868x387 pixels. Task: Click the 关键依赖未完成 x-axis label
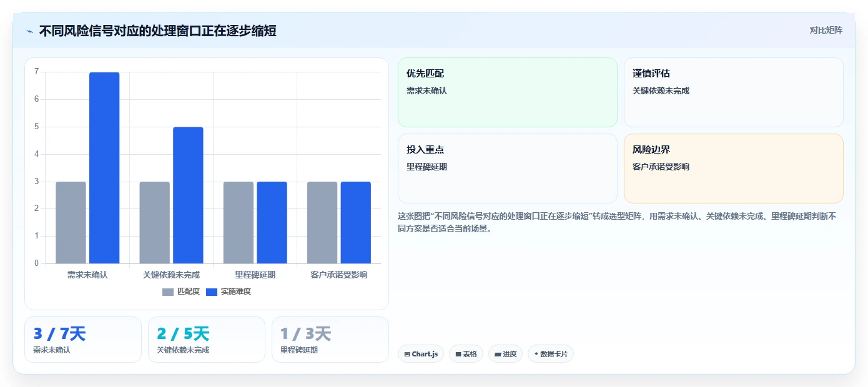171,275
